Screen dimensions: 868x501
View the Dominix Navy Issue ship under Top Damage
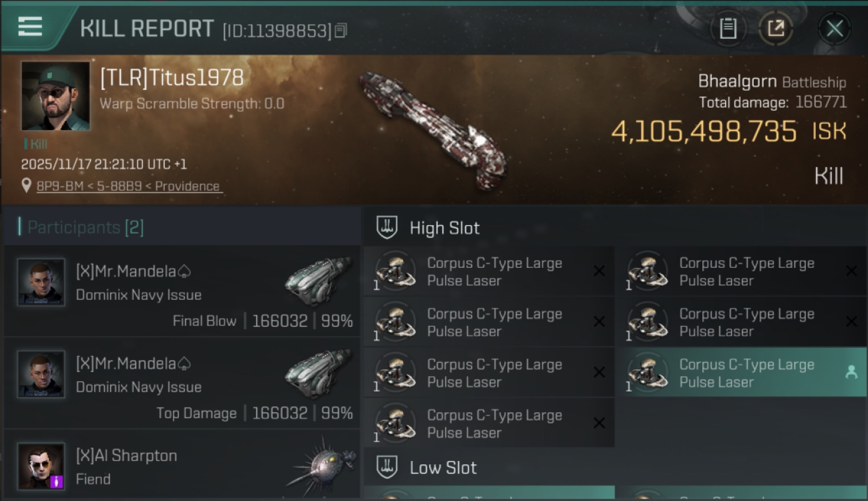[318, 373]
